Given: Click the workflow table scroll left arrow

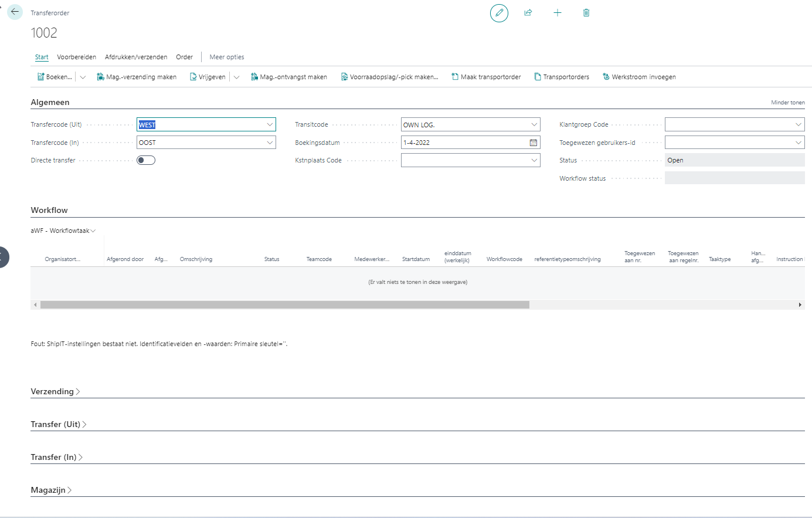Looking at the screenshot, I should pos(35,305).
